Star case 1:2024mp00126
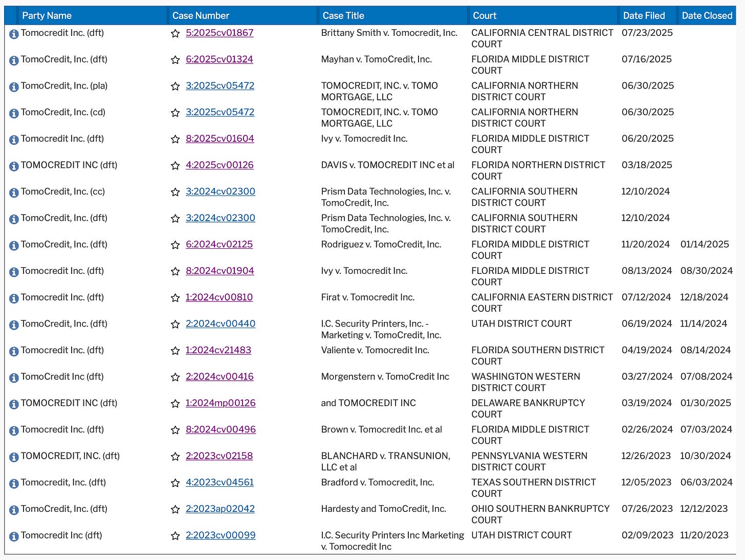This screenshot has width=745, height=560. pos(175,404)
